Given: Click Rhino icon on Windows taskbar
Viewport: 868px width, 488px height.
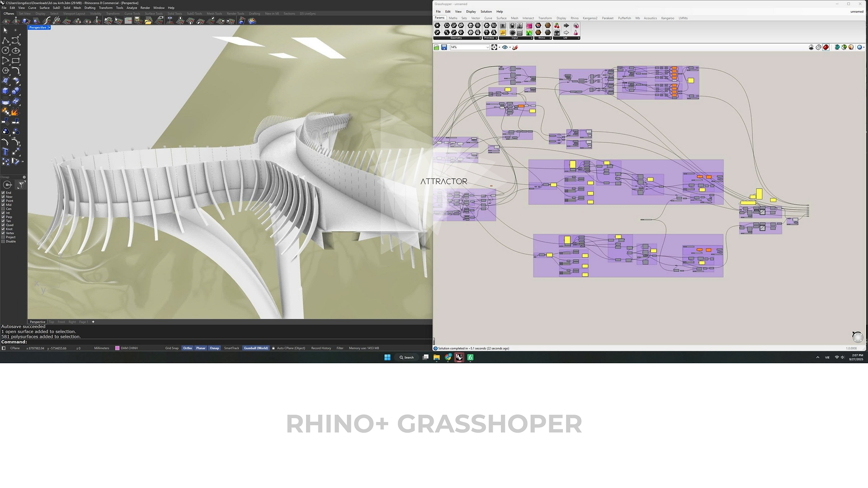Looking at the screenshot, I should tap(459, 357).
